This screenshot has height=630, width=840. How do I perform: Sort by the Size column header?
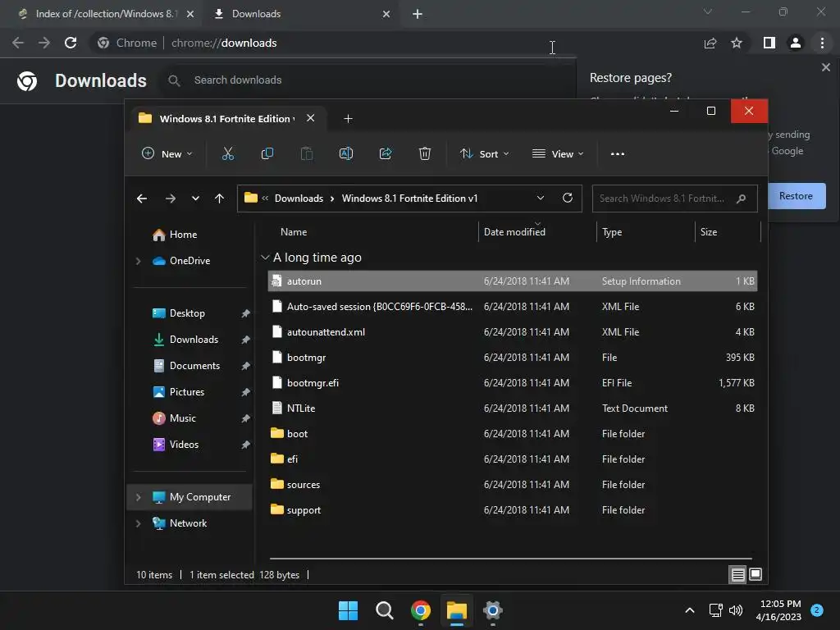[x=708, y=232]
